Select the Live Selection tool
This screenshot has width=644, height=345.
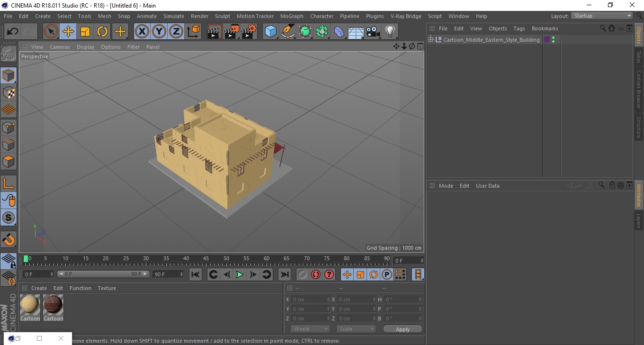pos(51,32)
